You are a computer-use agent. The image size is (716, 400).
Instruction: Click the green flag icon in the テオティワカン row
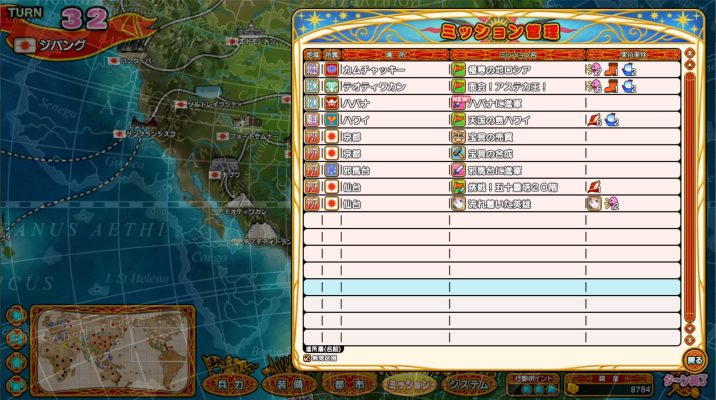[458, 86]
